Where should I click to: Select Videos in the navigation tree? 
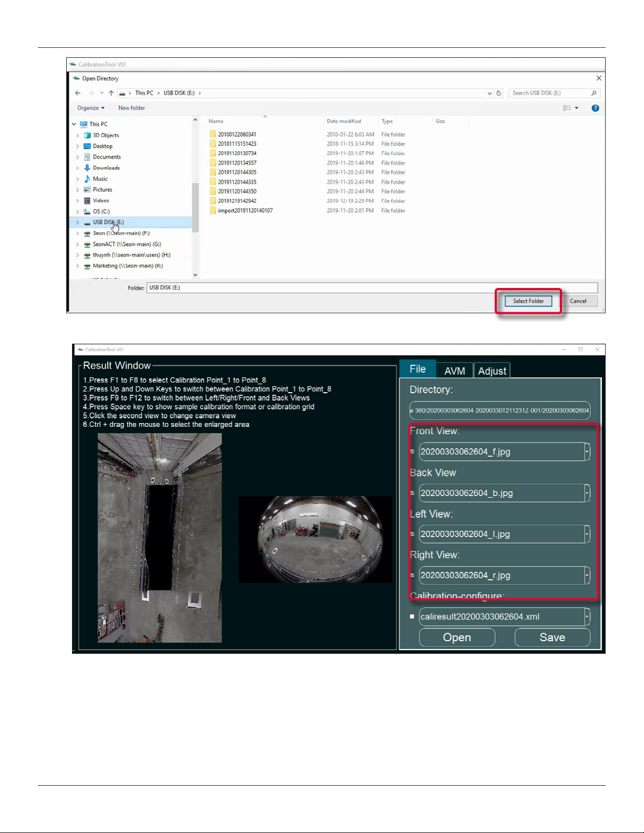(101, 201)
